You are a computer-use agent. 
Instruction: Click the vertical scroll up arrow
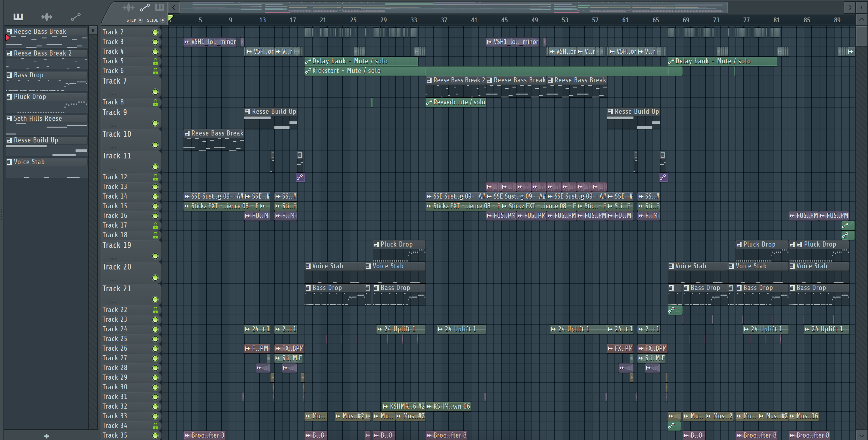[862, 20]
